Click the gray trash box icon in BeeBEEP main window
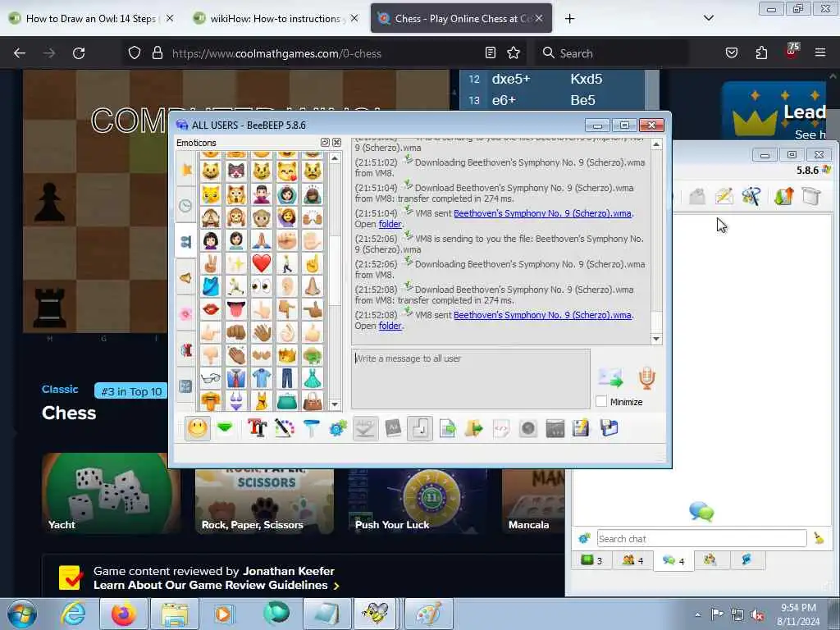Viewport: 840px width, 630px height. (811, 196)
